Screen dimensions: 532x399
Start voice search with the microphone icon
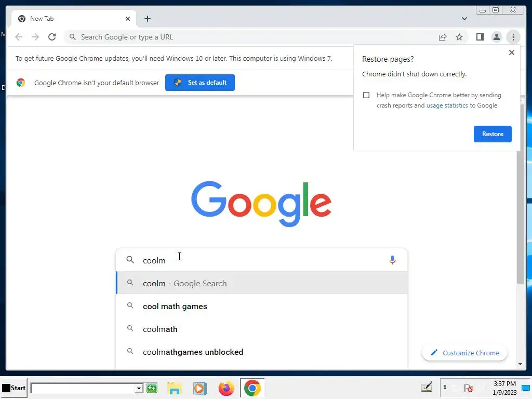[x=392, y=260]
